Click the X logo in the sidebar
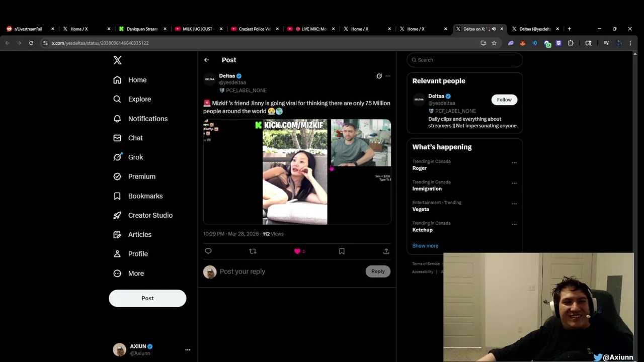This screenshot has height=362, width=644. click(x=117, y=60)
